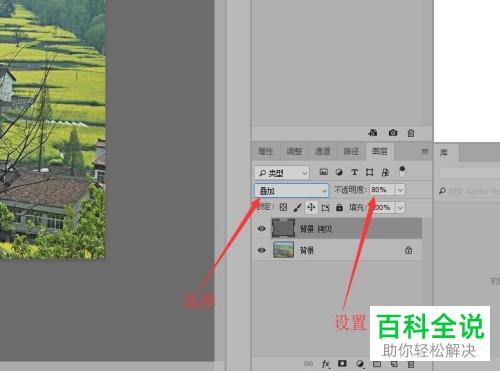Open layer filter 类型 dropdown
Viewport: 500px width, 371px height.
[x=282, y=173]
